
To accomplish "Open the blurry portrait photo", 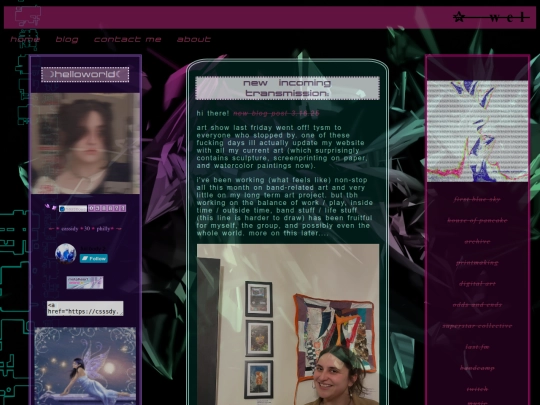I will 85,143.
